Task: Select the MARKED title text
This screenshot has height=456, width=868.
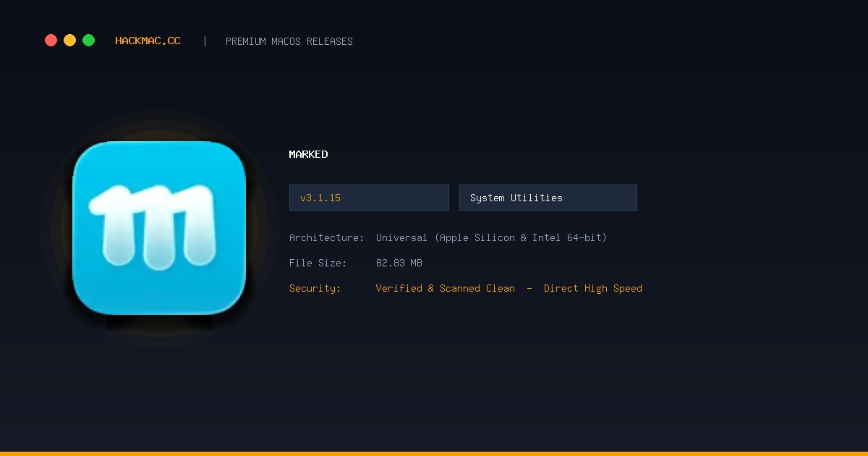Action: point(309,154)
